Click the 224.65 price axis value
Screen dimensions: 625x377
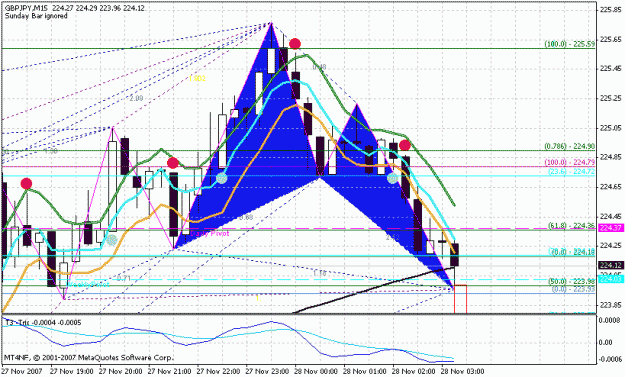610,187
